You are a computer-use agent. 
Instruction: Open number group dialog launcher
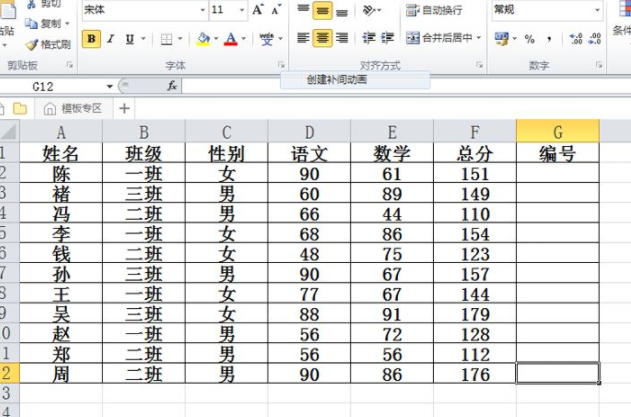click(599, 65)
